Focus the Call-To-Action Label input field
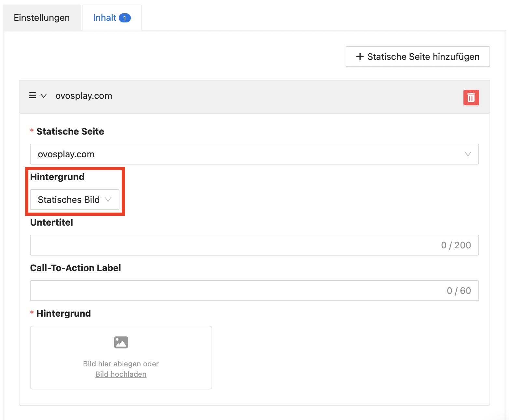Viewport: 509px width, 420px height. tap(254, 291)
